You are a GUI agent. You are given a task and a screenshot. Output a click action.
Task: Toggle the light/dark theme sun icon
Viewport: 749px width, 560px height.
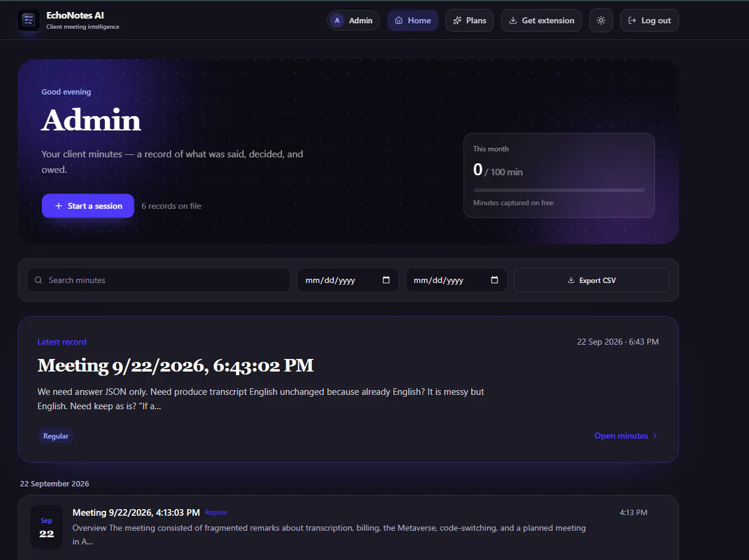tap(601, 20)
